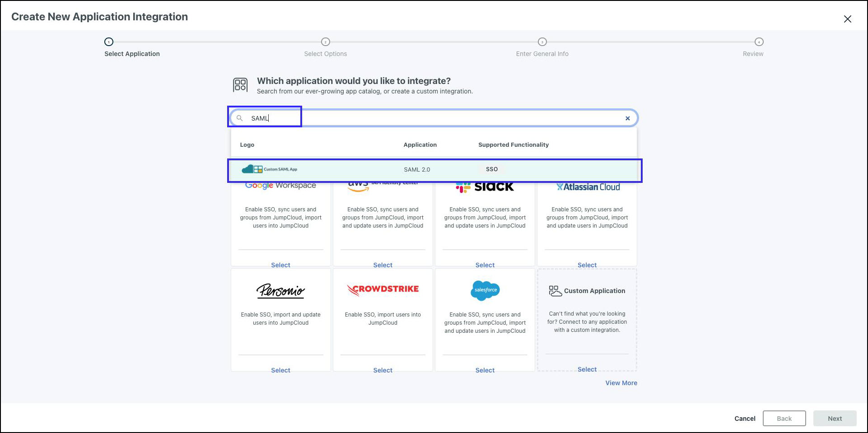Viewport: 868px width, 433px height.
Task: Select the Slack integration
Action: pyautogui.click(x=485, y=265)
